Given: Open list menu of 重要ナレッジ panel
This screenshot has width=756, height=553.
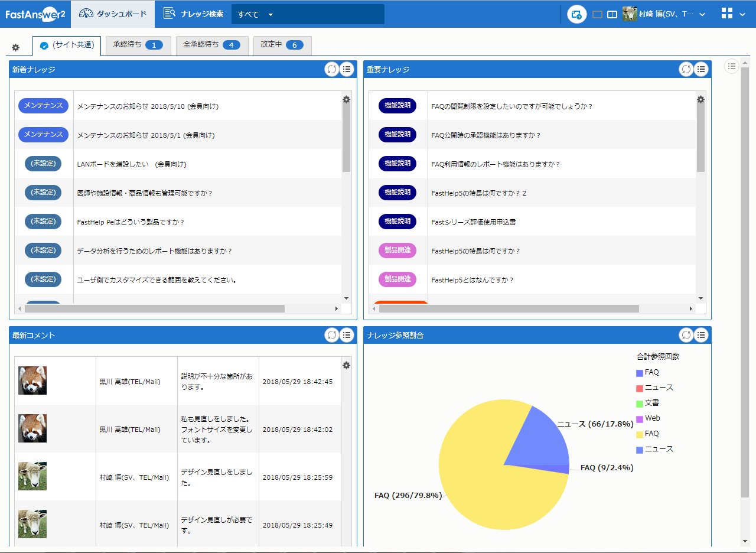Looking at the screenshot, I should point(701,69).
